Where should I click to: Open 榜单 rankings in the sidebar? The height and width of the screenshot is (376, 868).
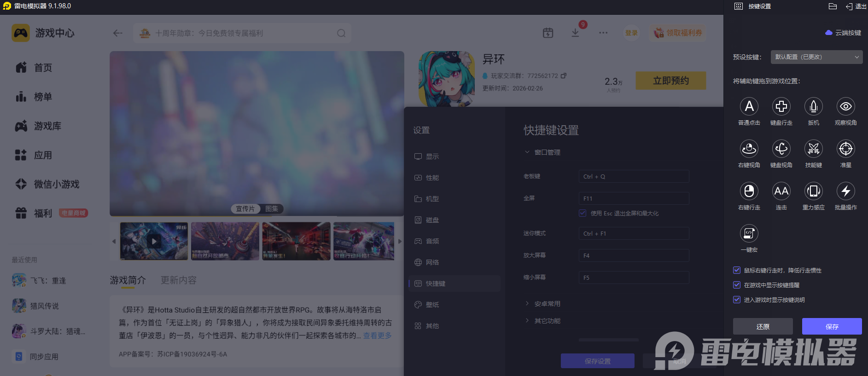pyautogui.click(x=34, y=97)
